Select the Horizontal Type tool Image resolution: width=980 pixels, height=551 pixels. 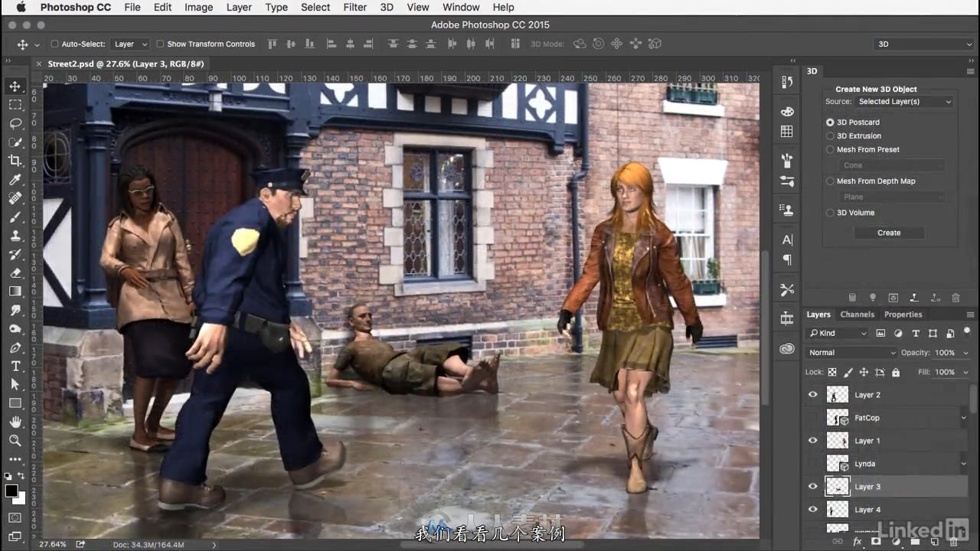coord(15,366)
